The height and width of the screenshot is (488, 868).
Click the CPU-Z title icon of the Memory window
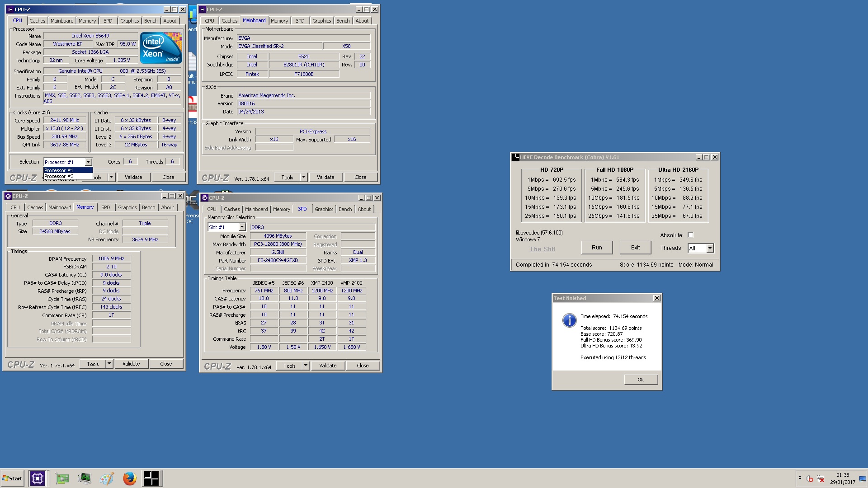(x=8, y=196)
